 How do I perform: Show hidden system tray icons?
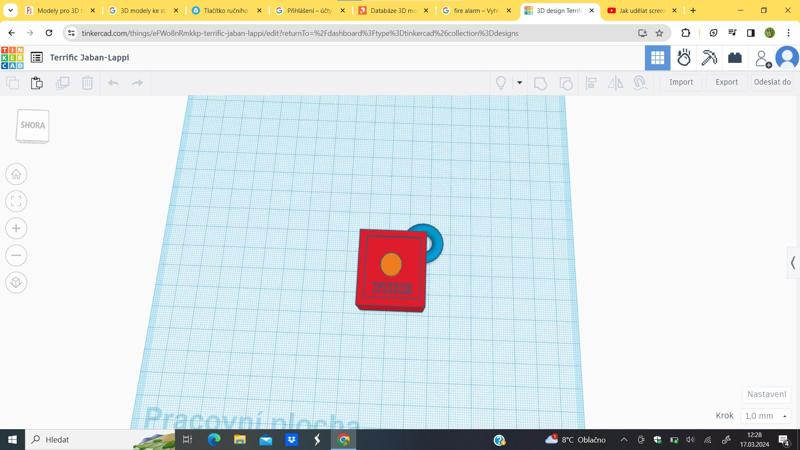click(624, 439)
